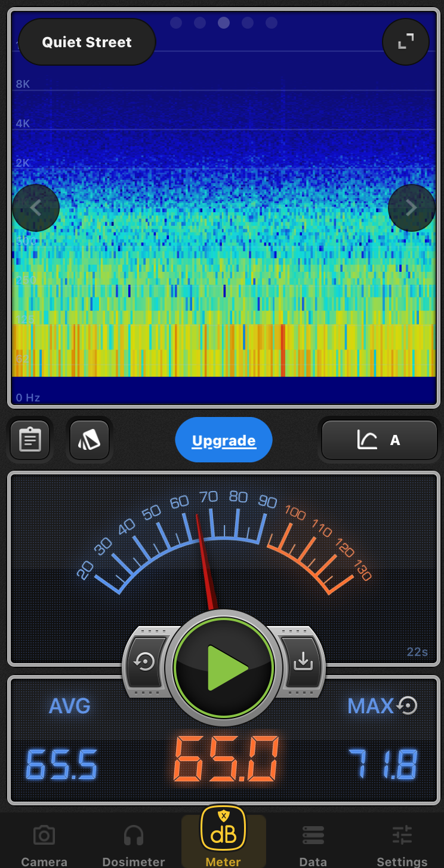Go to the next chart view
Screen dimensions: 444x868
click(x=411, y=208)
